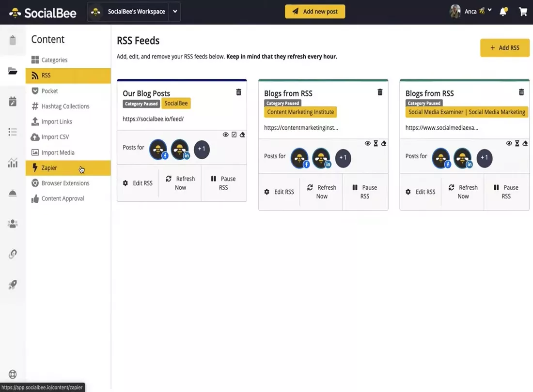Click hourglass icon on Social Media Examiner card
Image resolution: width=533 pixels, height=392 pixels.
pos(517,144)
